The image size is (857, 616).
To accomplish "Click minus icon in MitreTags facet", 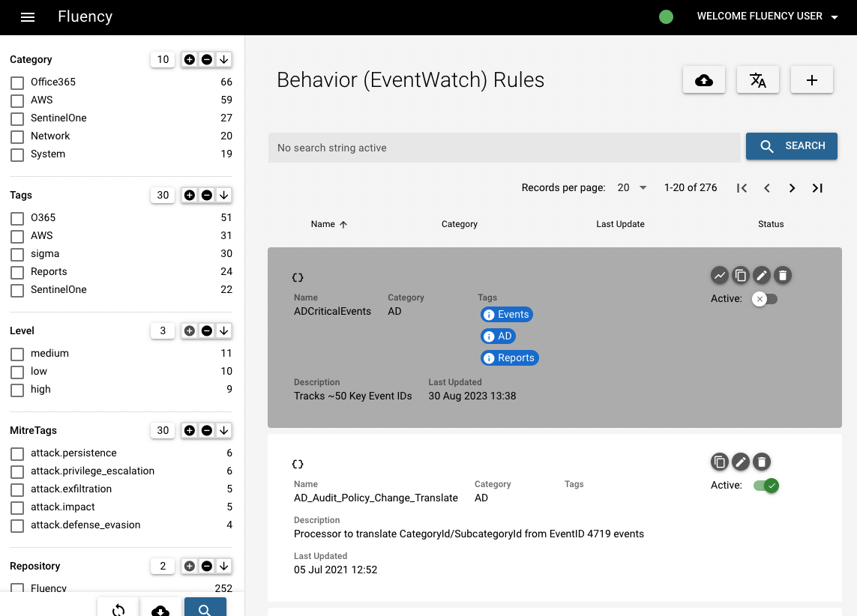I will click(x=207, y=430).
